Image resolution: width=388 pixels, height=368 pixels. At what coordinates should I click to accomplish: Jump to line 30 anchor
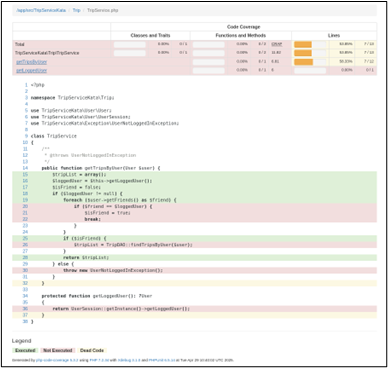(25, 270)
